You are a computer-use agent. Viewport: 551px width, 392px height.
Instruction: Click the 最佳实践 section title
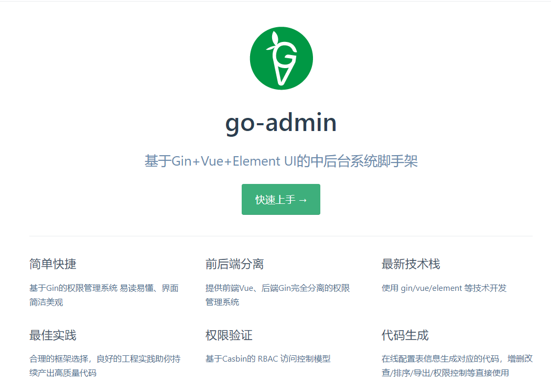[x=52, y=335]
